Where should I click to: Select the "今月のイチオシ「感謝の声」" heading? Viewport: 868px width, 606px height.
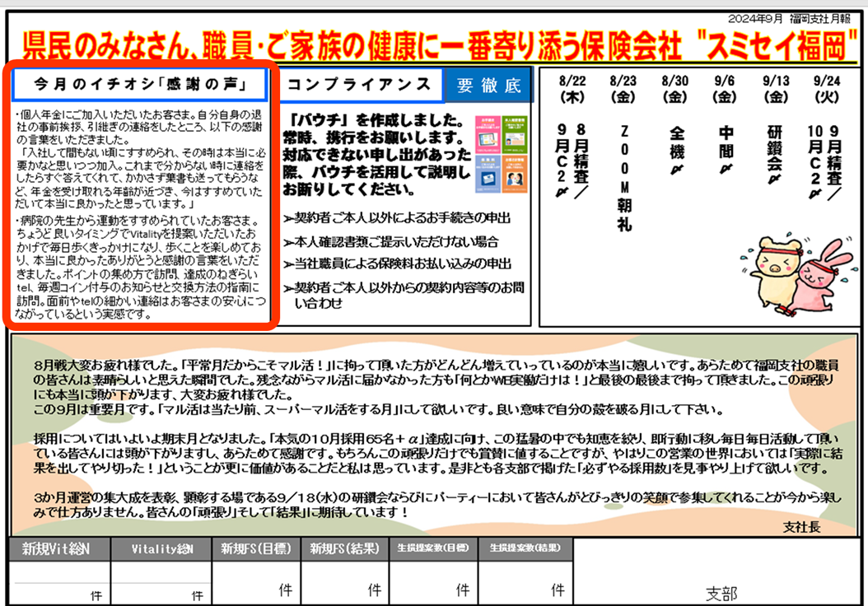139,84
